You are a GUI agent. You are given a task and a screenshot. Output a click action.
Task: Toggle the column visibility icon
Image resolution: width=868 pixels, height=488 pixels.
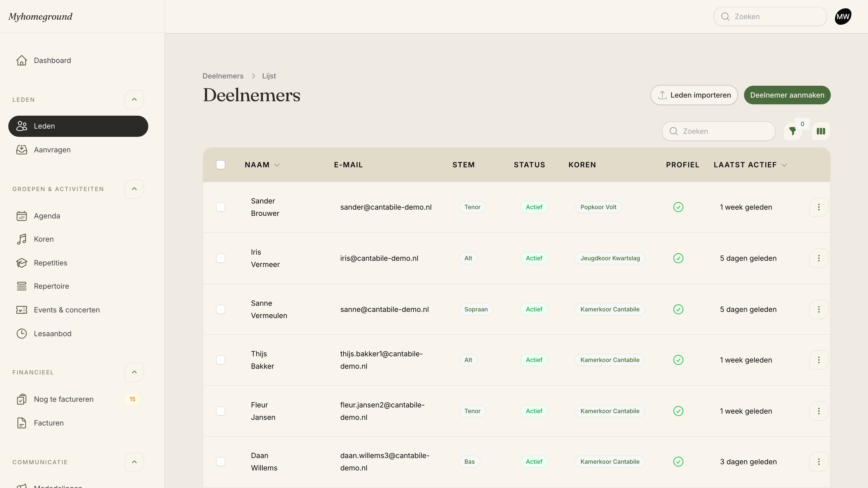click(x=821, y=131)
